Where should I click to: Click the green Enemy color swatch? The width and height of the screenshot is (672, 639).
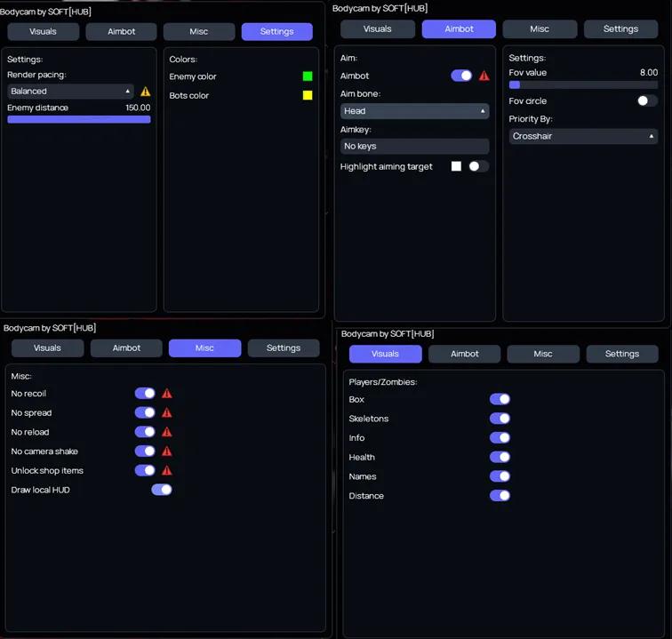[308, 76]
